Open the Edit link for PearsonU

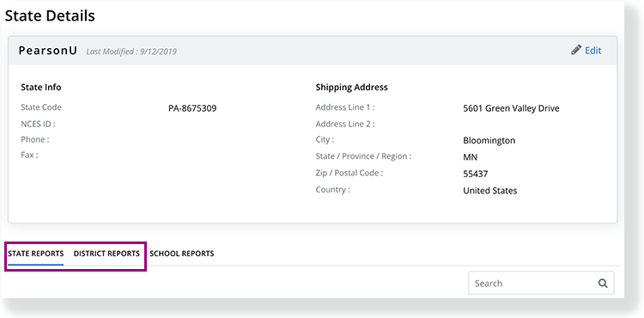593,51
